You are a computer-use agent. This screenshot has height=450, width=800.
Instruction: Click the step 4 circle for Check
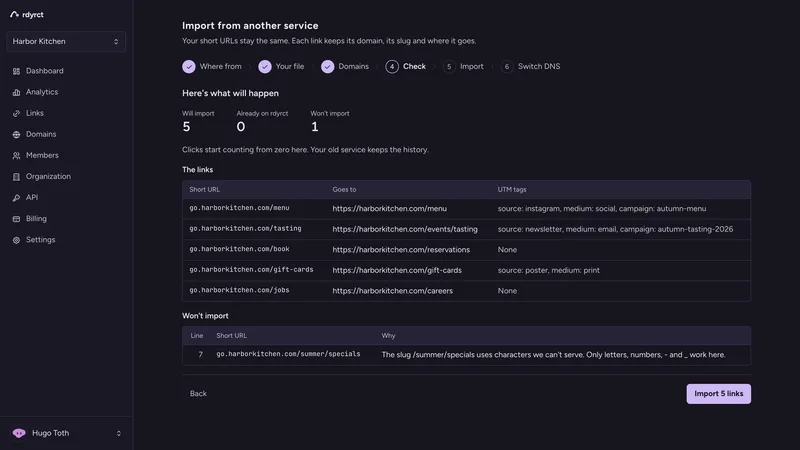(392, 66)
